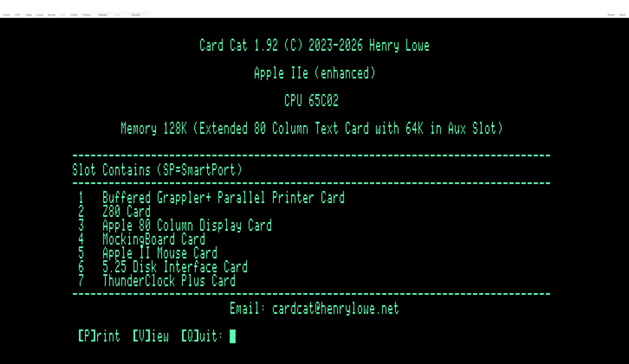Open the Sound control
The height and width of the screenshot is (364, 629).
(x=136, y=15)
